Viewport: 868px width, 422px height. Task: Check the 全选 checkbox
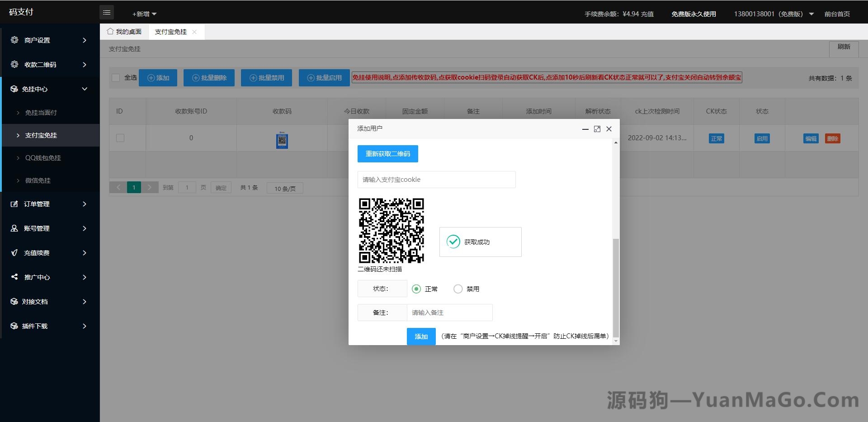click(x=116, y=77)
